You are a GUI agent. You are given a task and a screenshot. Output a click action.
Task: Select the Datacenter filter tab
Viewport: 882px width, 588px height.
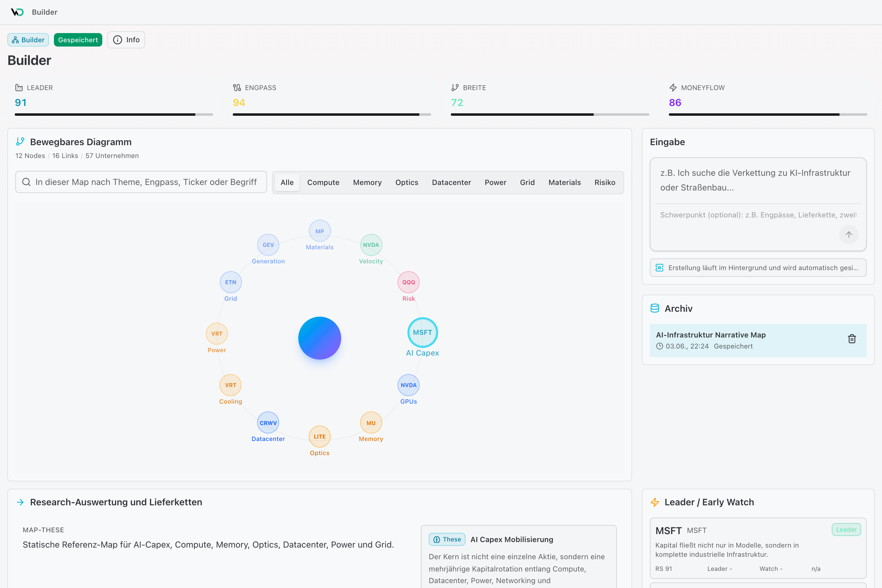[x=451, y=182]
